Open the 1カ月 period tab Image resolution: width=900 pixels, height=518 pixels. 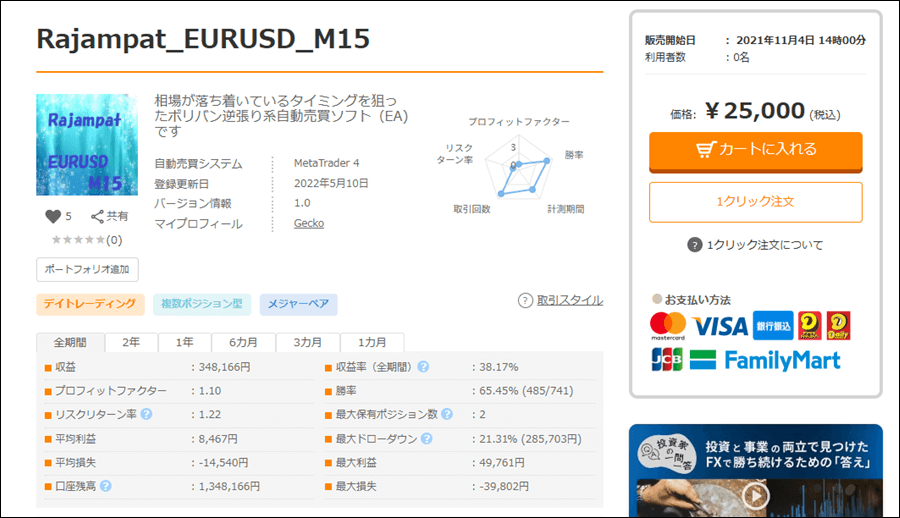[x=371, y=342]
